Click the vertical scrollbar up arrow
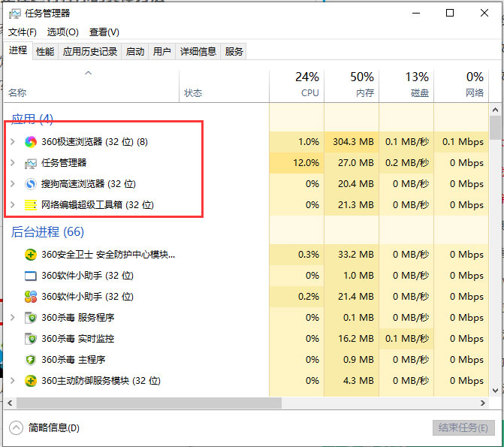 point(495,110)
